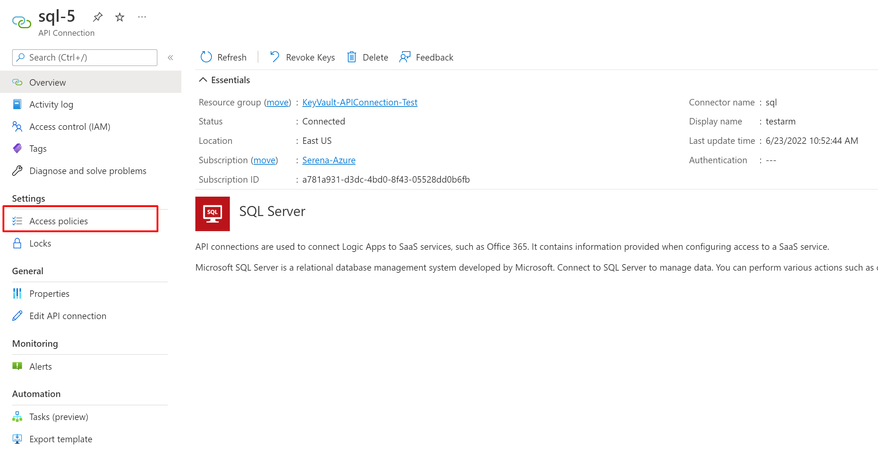
Task: Pin the sql-5 resource to dashboard
Action: coord(97,17)
